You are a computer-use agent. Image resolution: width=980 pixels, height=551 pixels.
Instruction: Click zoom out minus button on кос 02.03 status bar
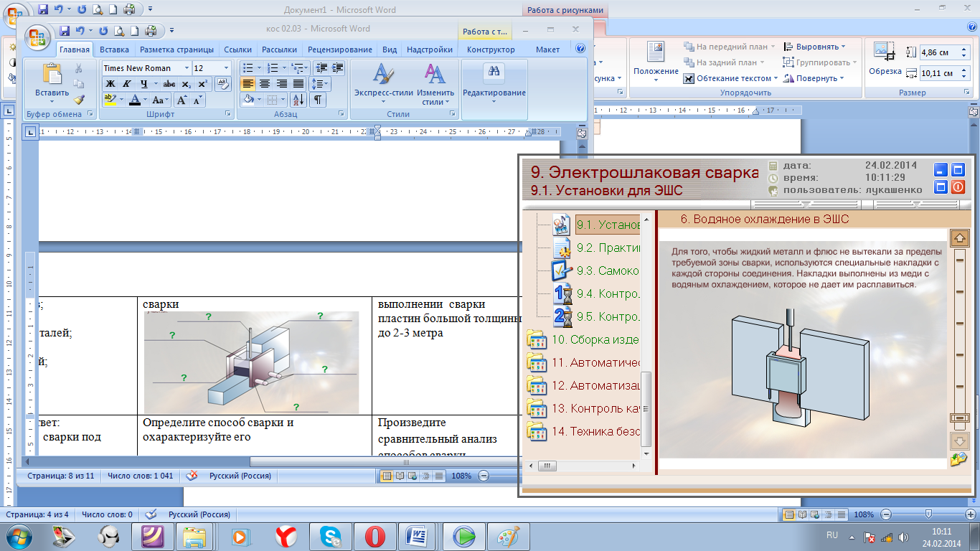pyautogui.click(x=484, y=476)
